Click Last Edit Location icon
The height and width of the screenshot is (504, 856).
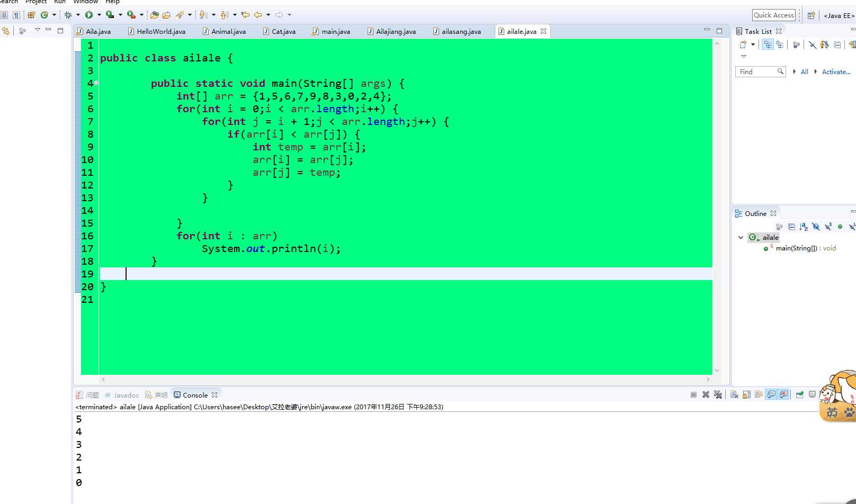coord(245,15)
